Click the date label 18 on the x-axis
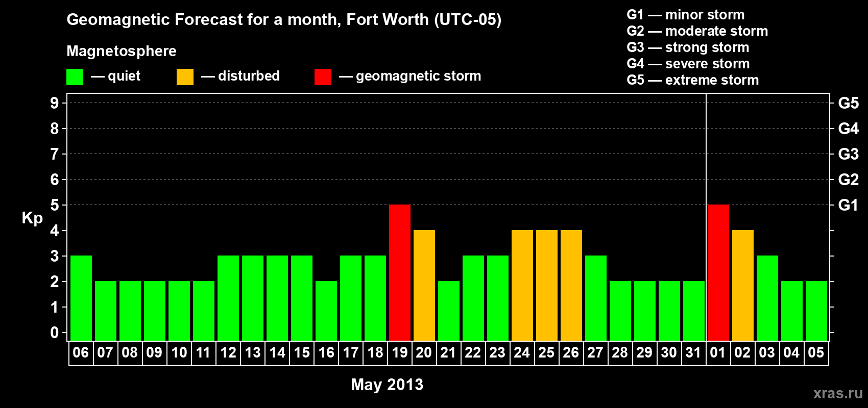868x408 pixels. (375, 353)
